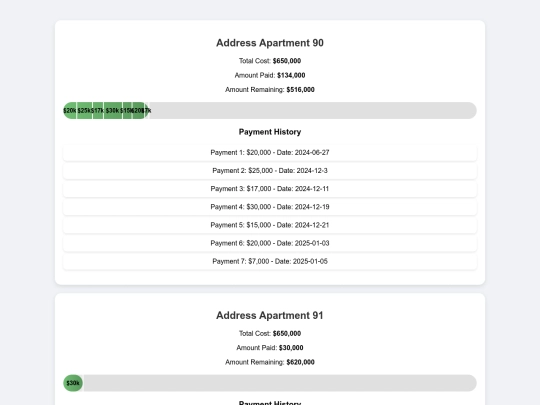Click Amount Remaining $620,000 line

coord(270,362)
